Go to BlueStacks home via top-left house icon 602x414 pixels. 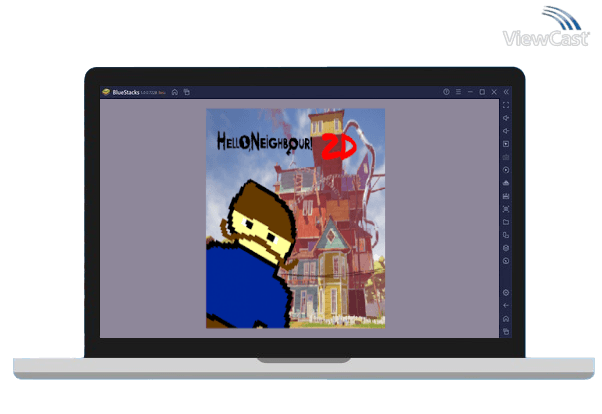pos(175,92)
